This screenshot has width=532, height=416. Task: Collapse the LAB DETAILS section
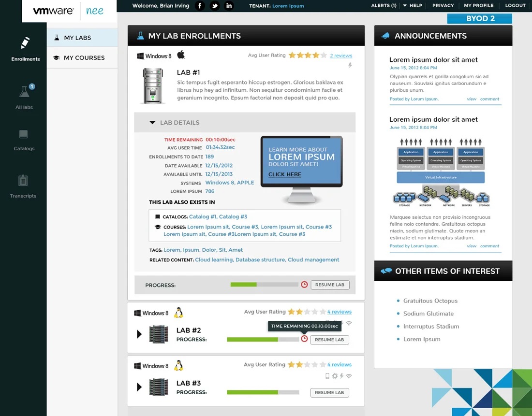[x=152, y=122]
